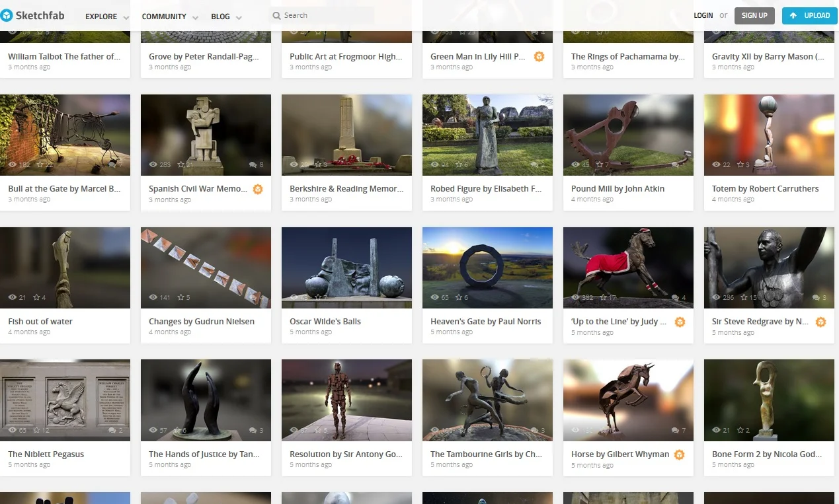Open Spanish Civil War Memorial thumbnail

click(206, 135)
